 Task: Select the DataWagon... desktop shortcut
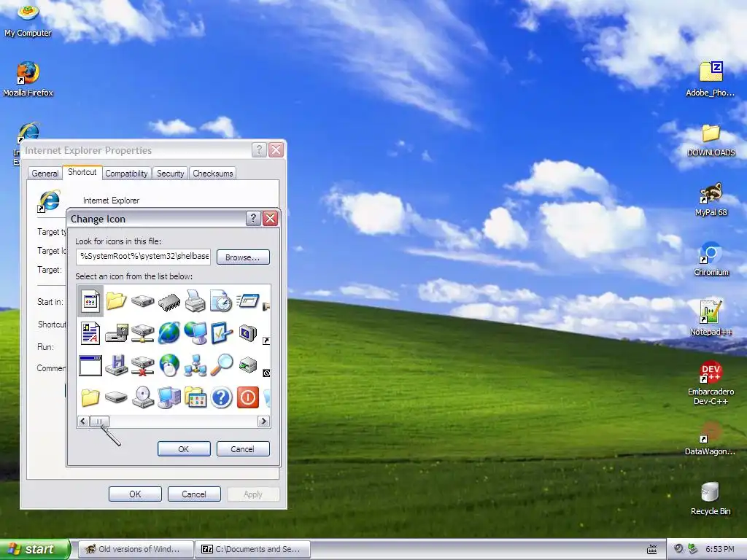(710, 439)
